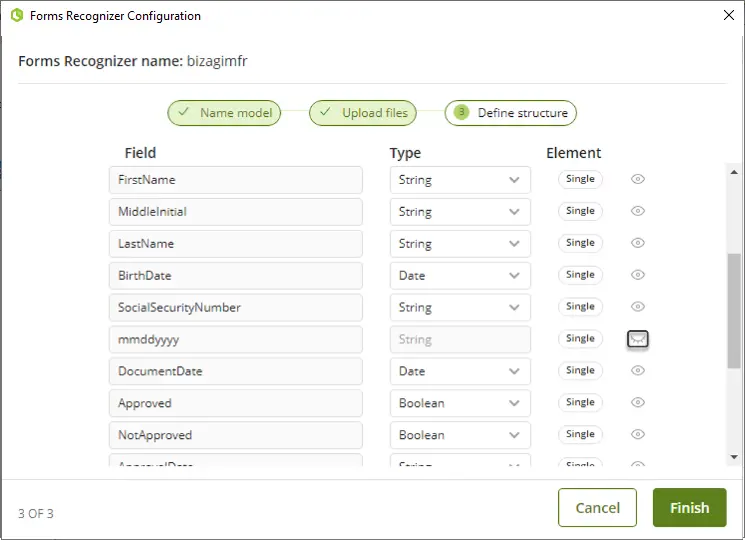
Task: Edit the BirthDate field name
Action: pyautogui.click(x=236, y=275)
